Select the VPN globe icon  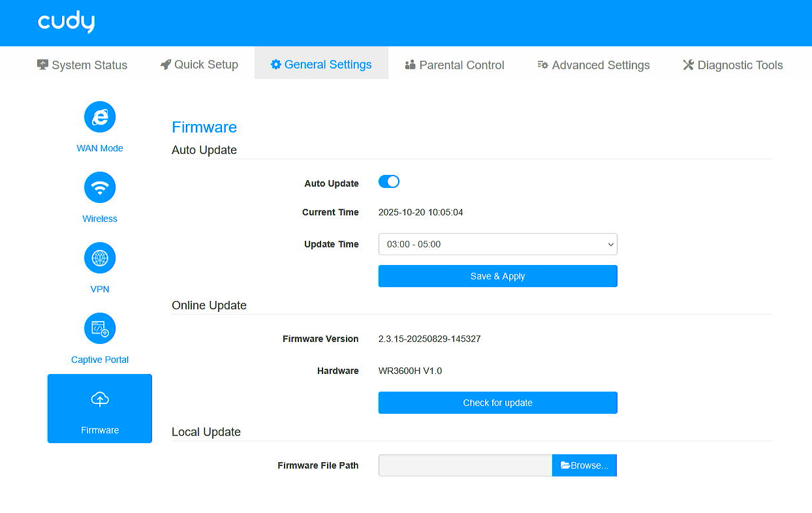[100, 258]
